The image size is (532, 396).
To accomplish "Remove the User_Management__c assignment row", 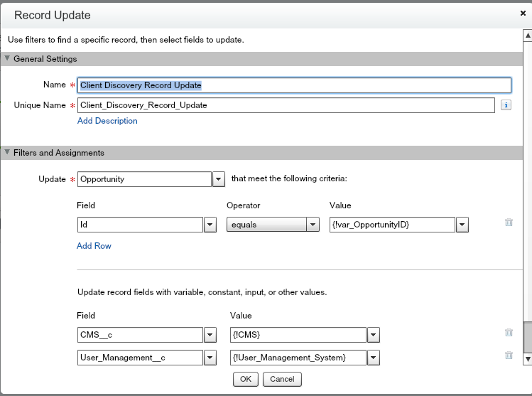I will click(x=509, y=355).
